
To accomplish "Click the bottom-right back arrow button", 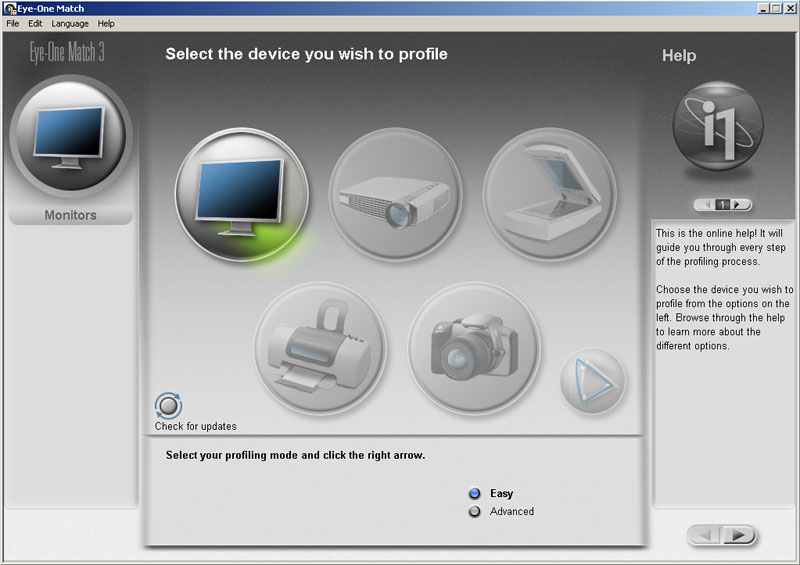I will point(705,535).
